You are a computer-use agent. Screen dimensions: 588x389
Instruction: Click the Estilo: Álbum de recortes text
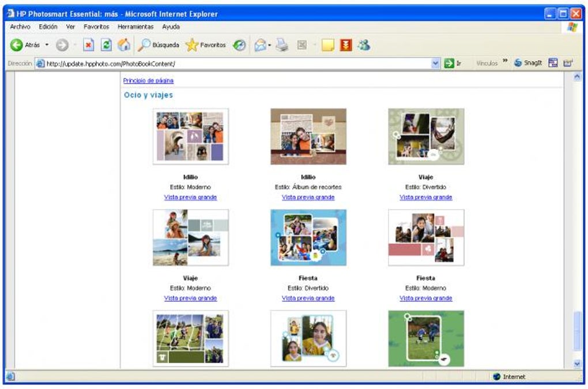[308, 187]
